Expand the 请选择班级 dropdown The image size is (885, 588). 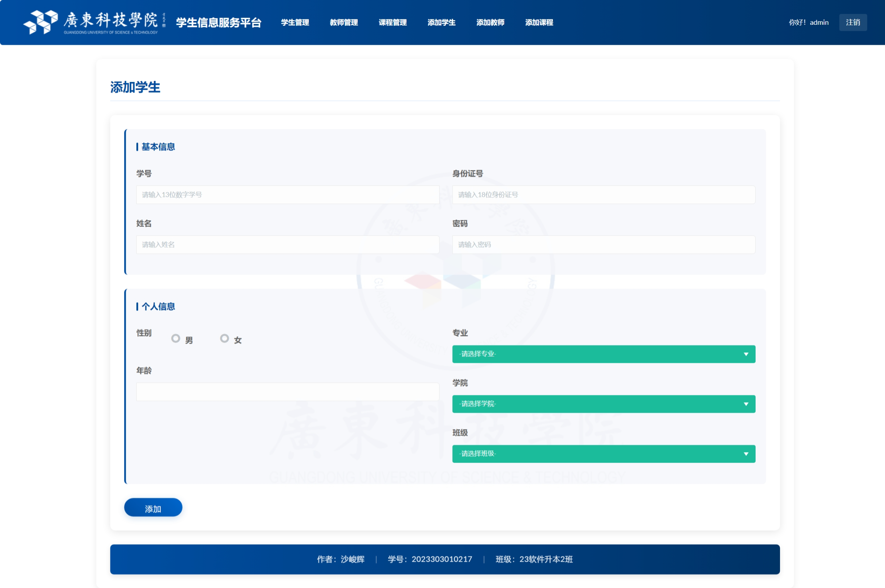click(603, 454)
